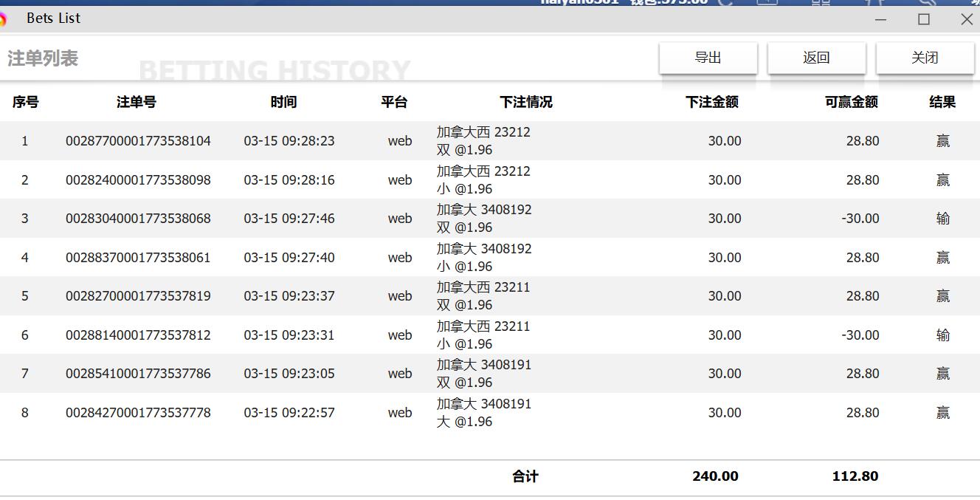
Task: Sort by the 注单号 column header
Action: click(x=137, y=102)
